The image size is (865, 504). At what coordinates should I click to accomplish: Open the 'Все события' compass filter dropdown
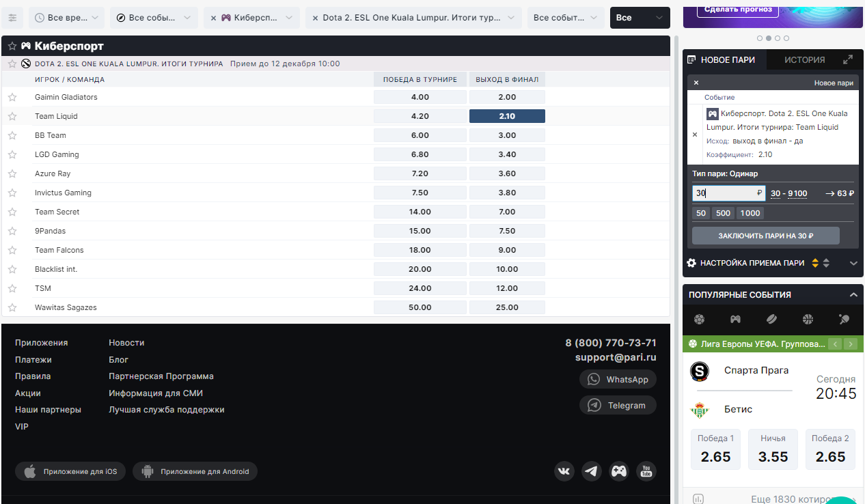coord(154,18)
